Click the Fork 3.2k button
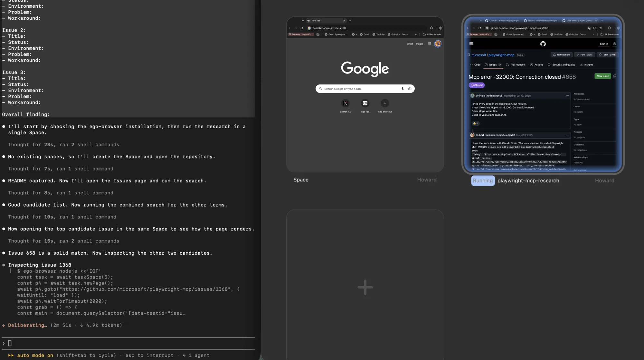The height and width of the screenshot is (360, 644). pyautogui.click(x=584, y=55)
